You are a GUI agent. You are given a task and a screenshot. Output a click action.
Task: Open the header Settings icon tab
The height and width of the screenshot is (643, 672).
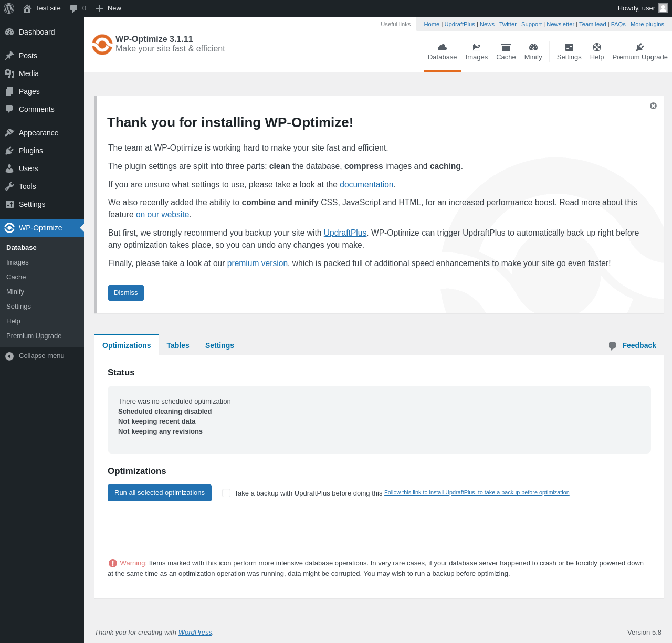[x=569, y=47]
